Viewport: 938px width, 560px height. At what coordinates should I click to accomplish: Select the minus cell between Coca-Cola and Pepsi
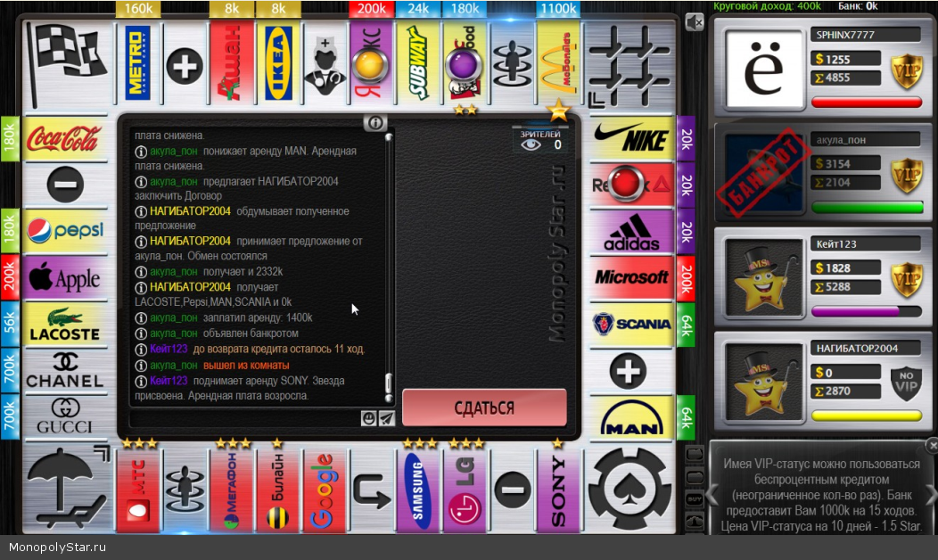click(x=64, y=185)
